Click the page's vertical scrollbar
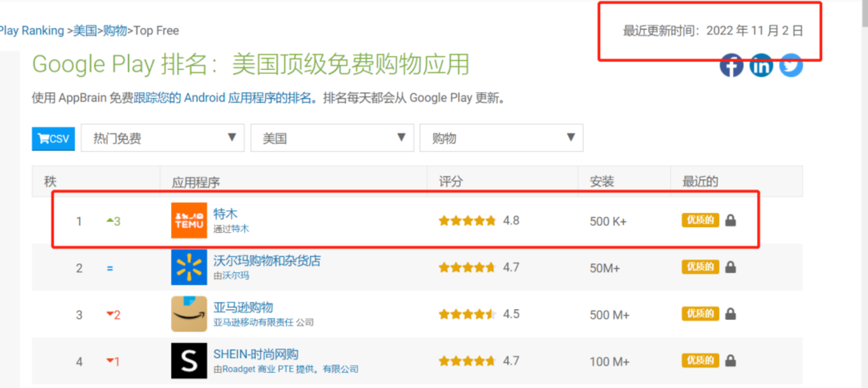 coord(864,13)
